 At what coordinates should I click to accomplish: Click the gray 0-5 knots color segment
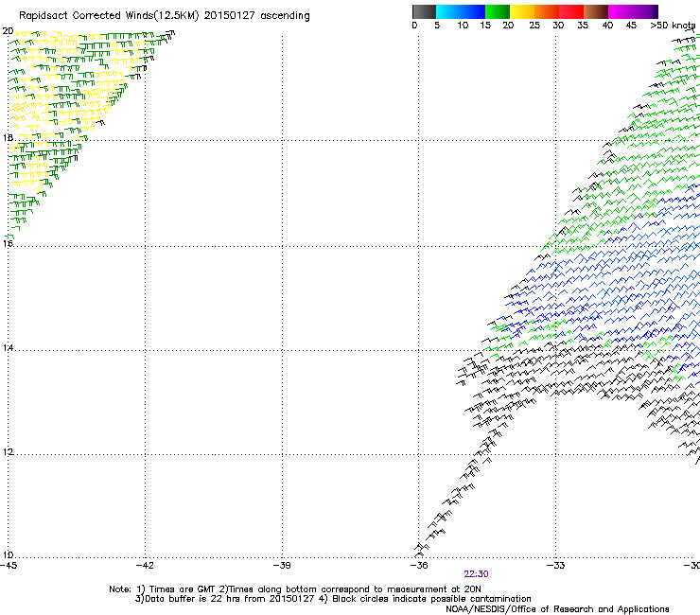[x=424, y=11]
